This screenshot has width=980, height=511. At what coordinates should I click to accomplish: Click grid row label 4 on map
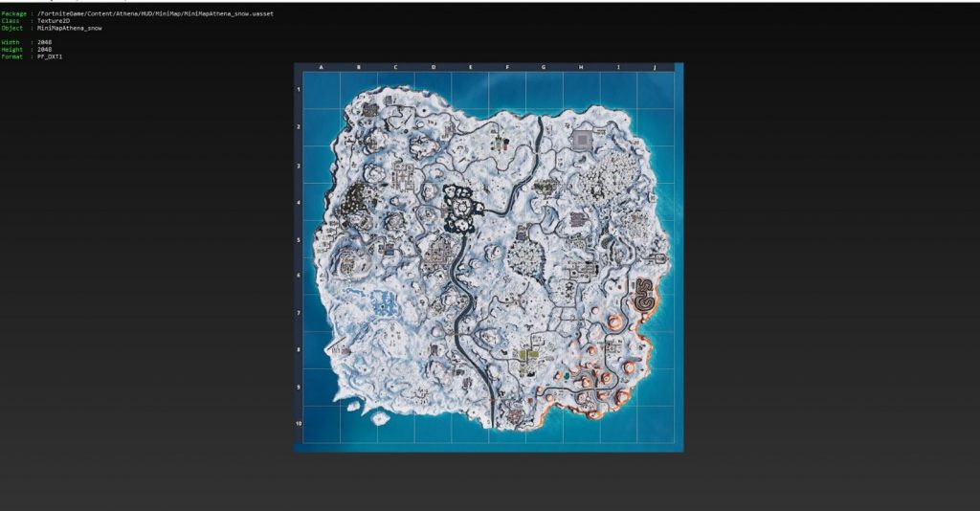(299, 203)
